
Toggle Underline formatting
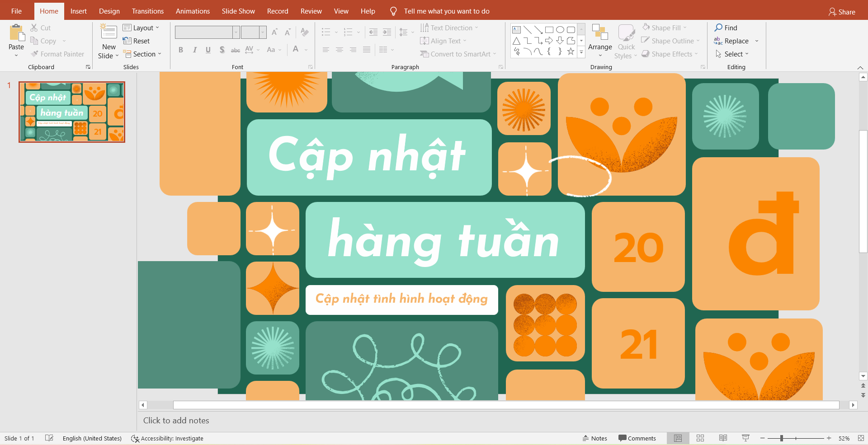(x=208, y=50)
